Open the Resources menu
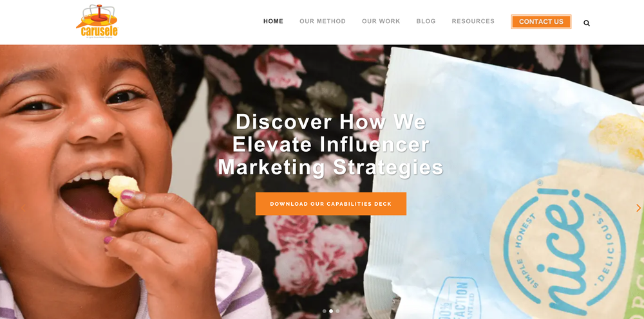This screenshot has width=644, height=319. pos(473,21)
